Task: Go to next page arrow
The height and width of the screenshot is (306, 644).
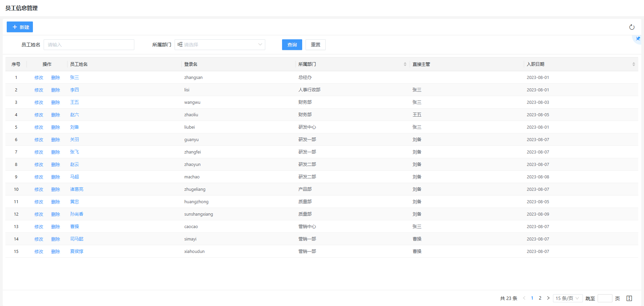Action: pos(548,298)
